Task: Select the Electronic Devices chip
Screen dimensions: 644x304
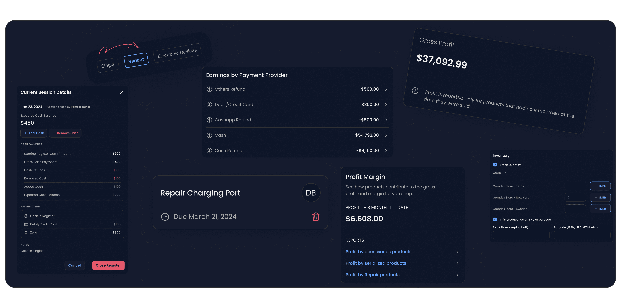Action: click(x=177, y=53)
